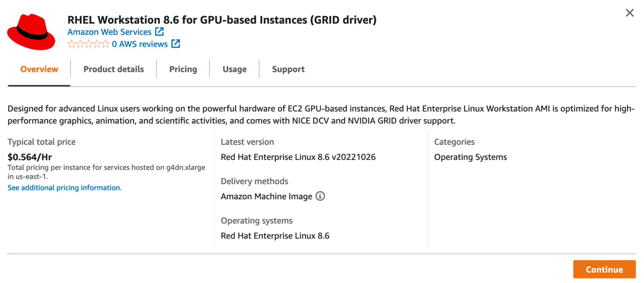Viewport: 644px width, 283px height.
Task: Select the Overview tab
Action: [x=39, y=69]
